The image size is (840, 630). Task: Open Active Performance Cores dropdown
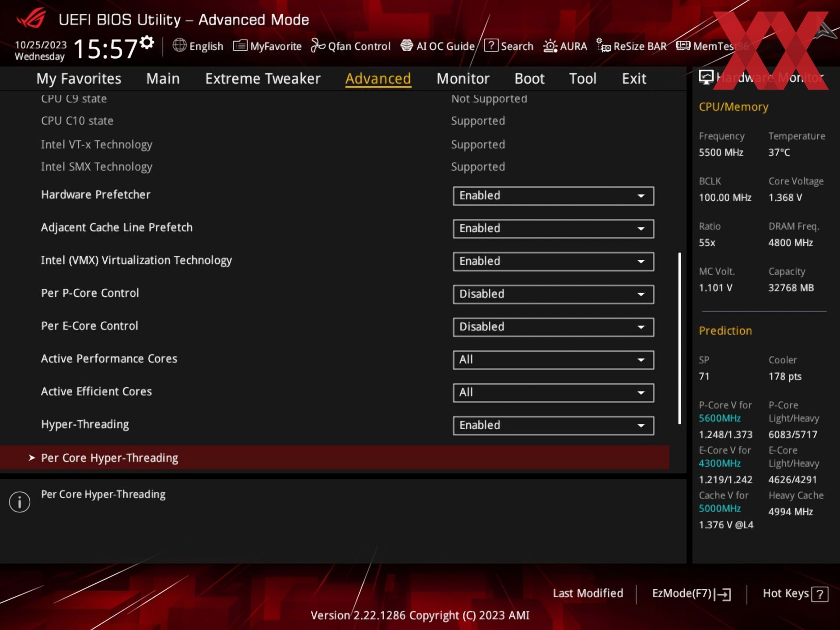pos(553,360)
